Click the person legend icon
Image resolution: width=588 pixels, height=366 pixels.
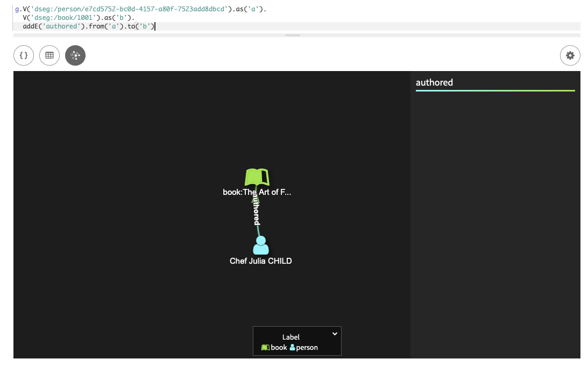pos(294,347)
